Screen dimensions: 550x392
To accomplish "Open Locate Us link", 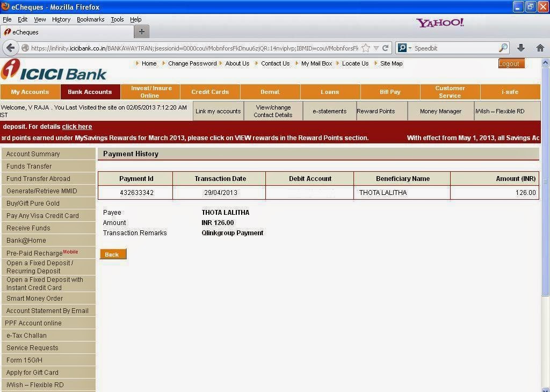I will [356, 63].
